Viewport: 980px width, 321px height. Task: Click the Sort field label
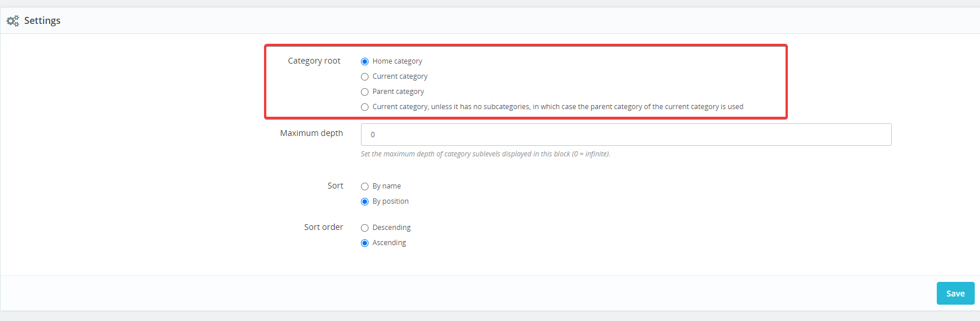335,186
